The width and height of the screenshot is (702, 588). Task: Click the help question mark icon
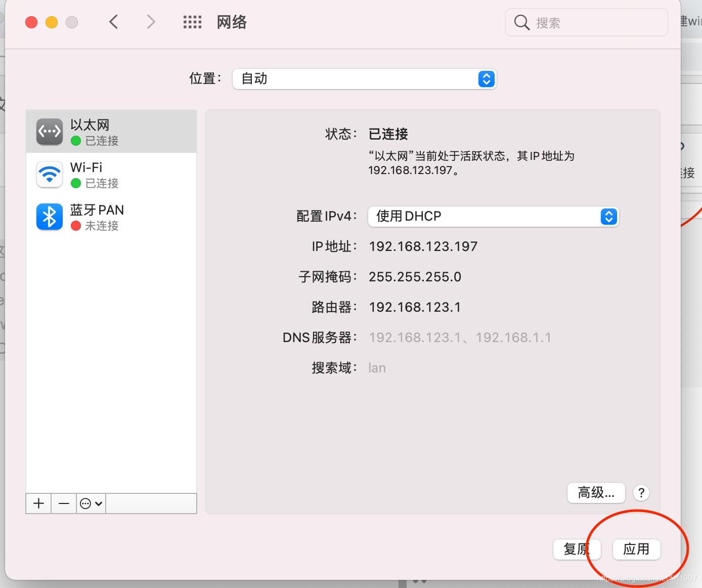pos(641,492)
